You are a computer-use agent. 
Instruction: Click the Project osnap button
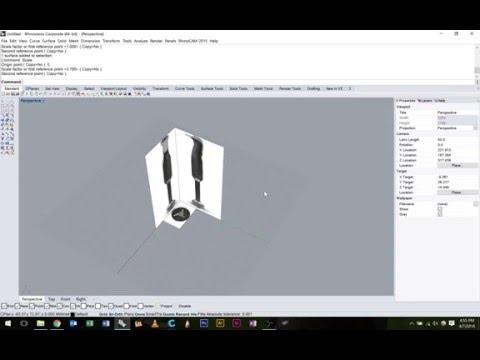point(166,306)
